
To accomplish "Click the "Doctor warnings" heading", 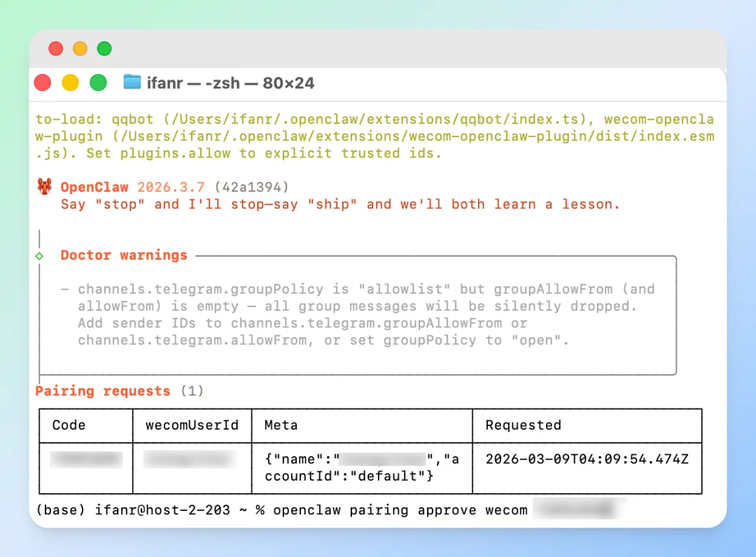I will tap(124, 255).
